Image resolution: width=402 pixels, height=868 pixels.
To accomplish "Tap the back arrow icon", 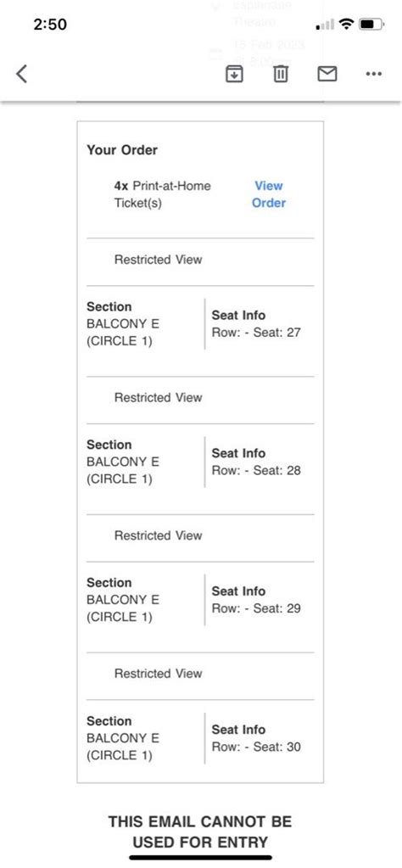I will [x=21, y=74].
